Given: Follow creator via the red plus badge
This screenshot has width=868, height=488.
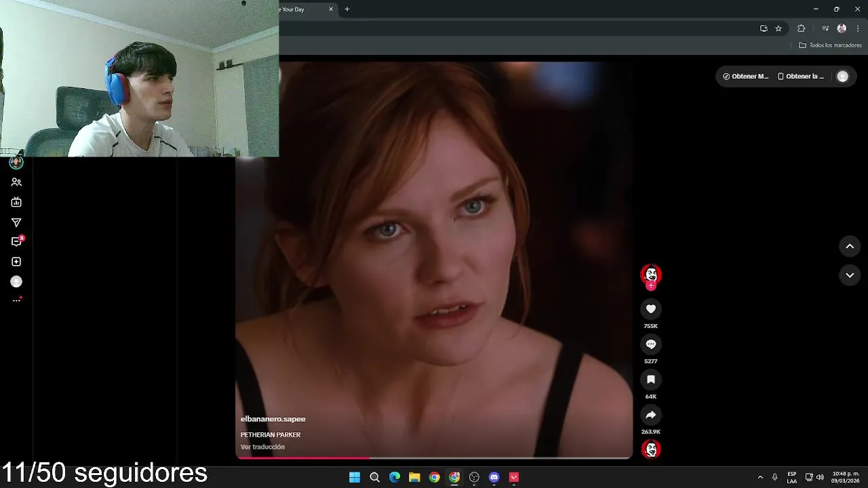Looking at the screenshot, I should pyautogui.click(x=650, y=286).
